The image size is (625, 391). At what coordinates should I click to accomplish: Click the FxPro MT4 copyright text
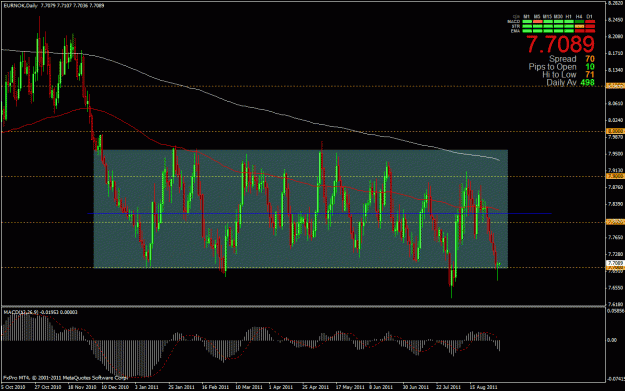(x=65, y=377)
